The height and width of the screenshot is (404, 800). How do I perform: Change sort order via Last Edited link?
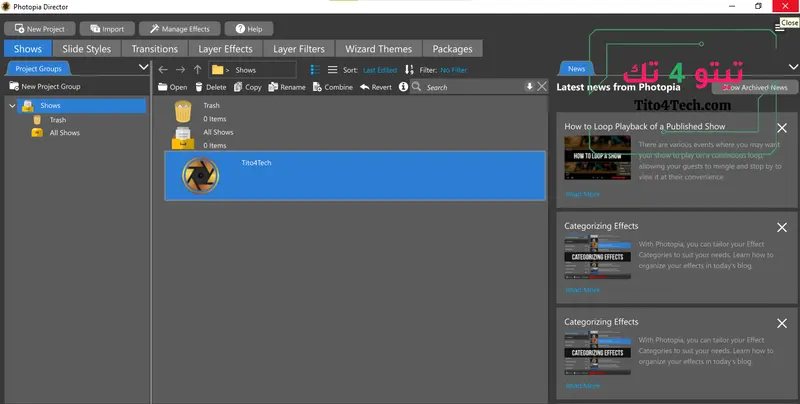[x=380, y=70]
